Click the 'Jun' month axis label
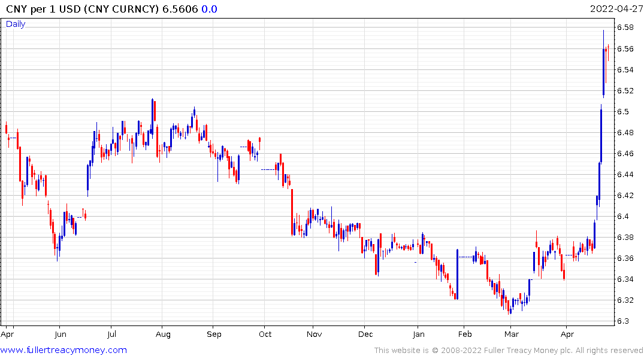Image resolution: width=644 pixels, height=359 pixels. coord(61,334)
